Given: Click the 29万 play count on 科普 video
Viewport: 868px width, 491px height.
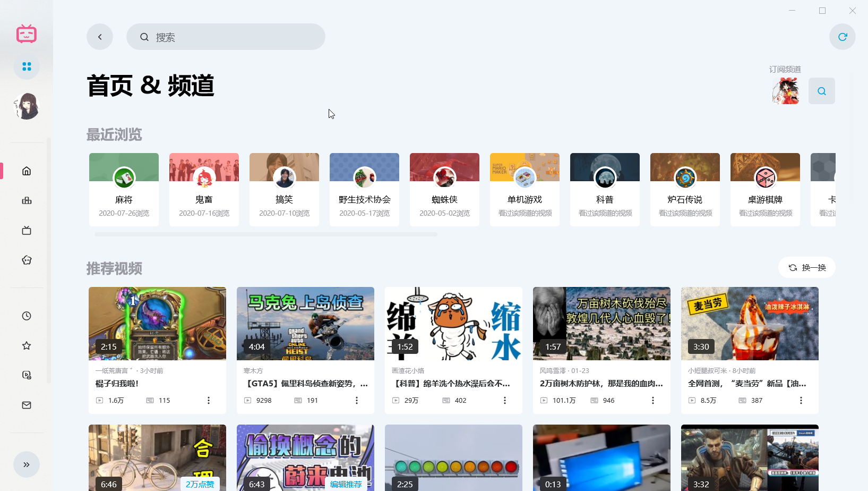Looking at the screenshot, I should 411,400.
